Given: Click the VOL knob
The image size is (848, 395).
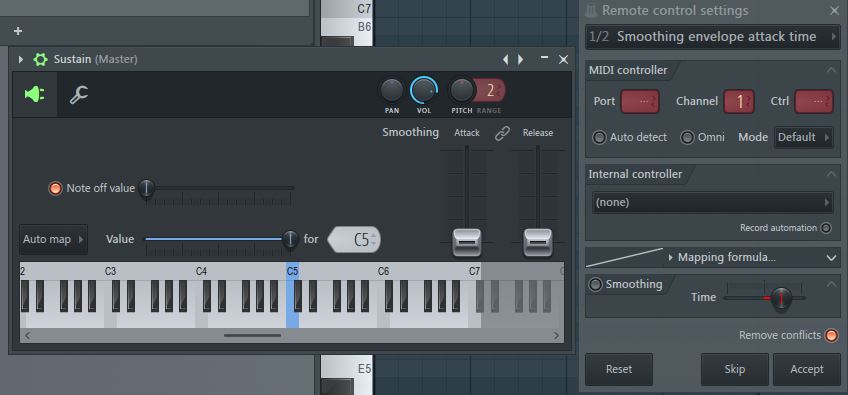Looking at the screenshot, I should pos(423,90).
